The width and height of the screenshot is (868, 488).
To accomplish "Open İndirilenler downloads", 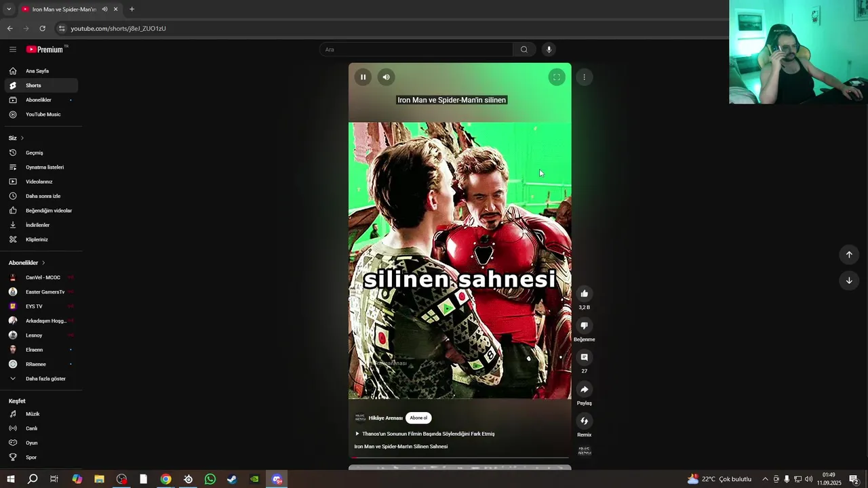I will (41, 225).
